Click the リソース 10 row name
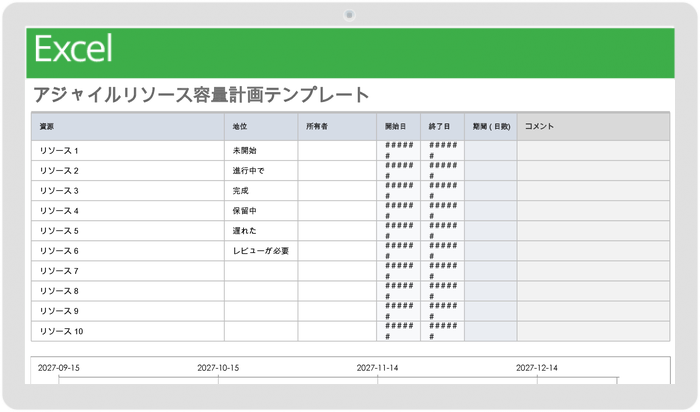 (61, 331)
